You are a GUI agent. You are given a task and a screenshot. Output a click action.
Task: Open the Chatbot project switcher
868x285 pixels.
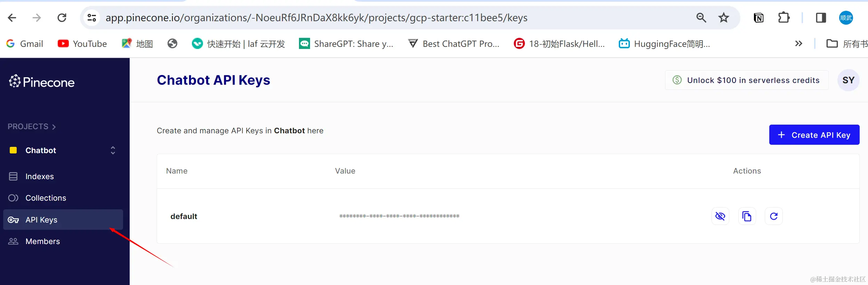click(113, 150)
